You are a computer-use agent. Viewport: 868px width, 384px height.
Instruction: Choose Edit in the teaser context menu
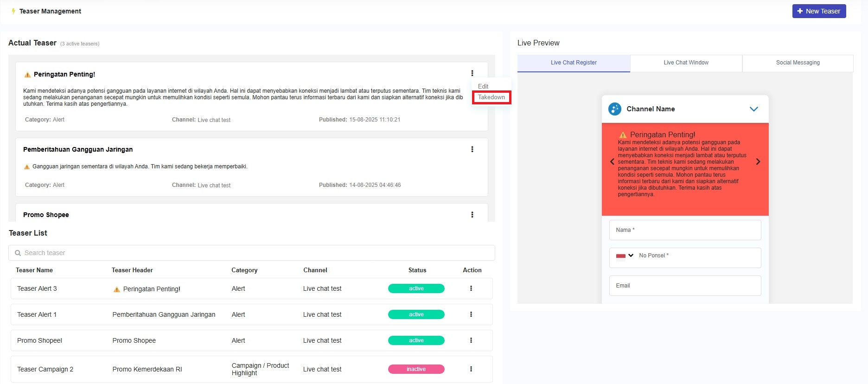pos(483,86)
